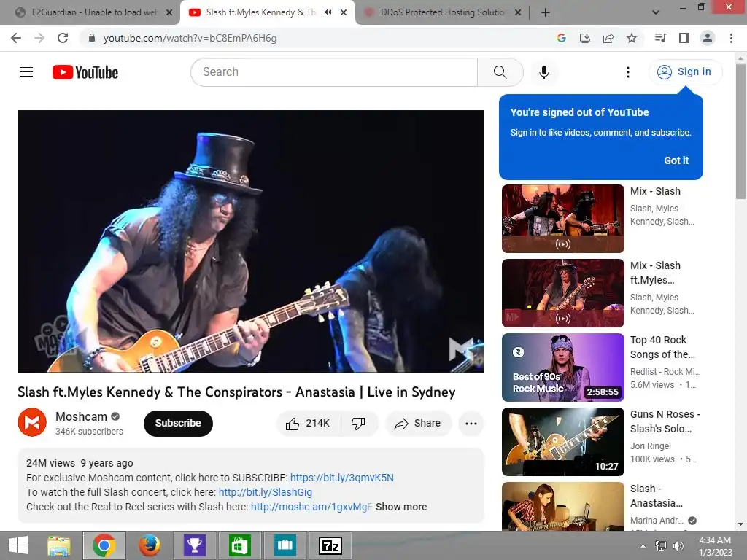Open the YouTube hamburger guide menu
747x560 pixels.
click(x=26, y=72)
